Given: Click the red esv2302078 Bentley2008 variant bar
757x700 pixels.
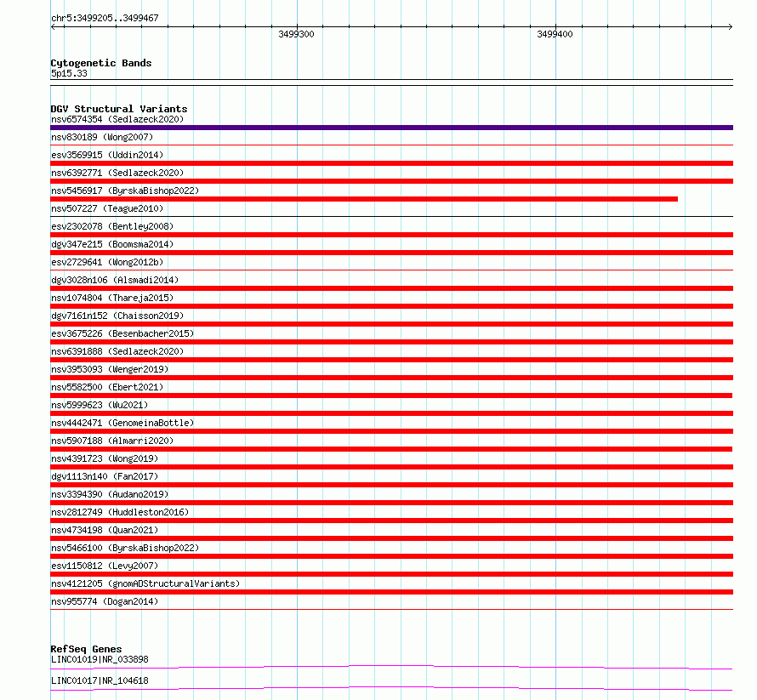Looking at the screenshot, I should 391,235.
